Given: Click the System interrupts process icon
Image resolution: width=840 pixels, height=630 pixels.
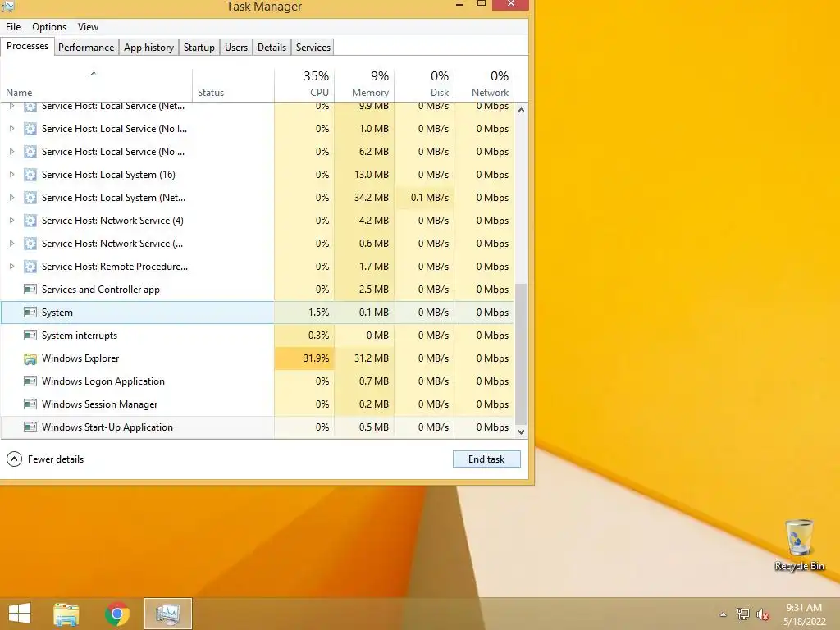Looking at the screenshot, I should pyautogui.click(x=30, y=336).
